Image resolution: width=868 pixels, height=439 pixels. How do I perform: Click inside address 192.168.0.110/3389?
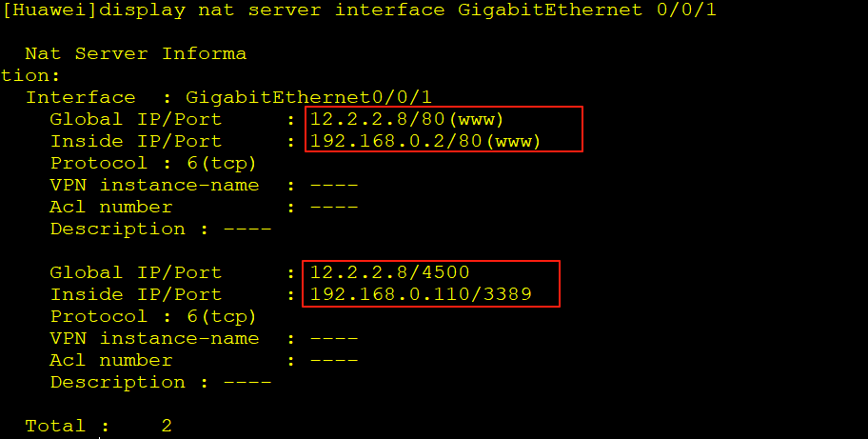coord(421,294)
